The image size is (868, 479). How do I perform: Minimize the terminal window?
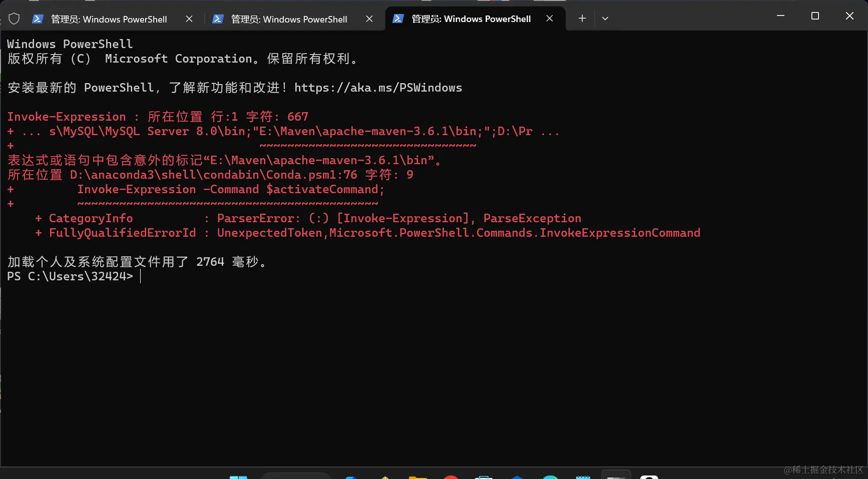[780, 16]
